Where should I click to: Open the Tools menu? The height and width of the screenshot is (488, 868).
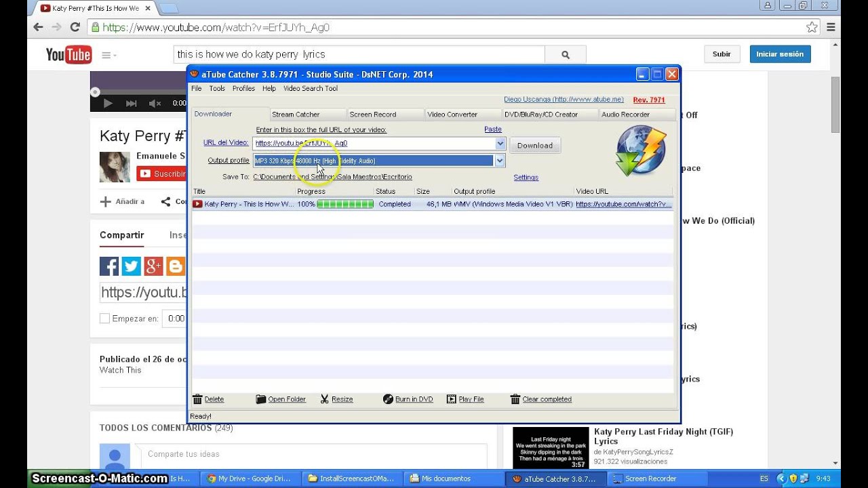217,88
